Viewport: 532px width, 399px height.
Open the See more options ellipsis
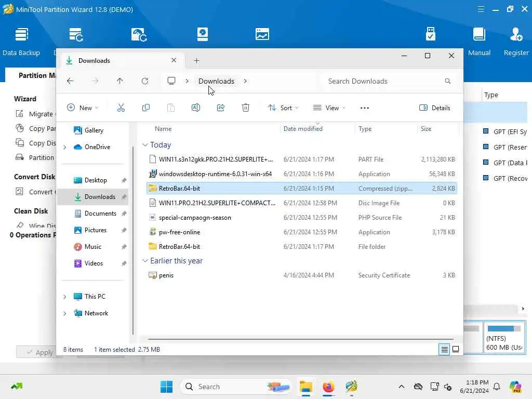coord(364,108)
